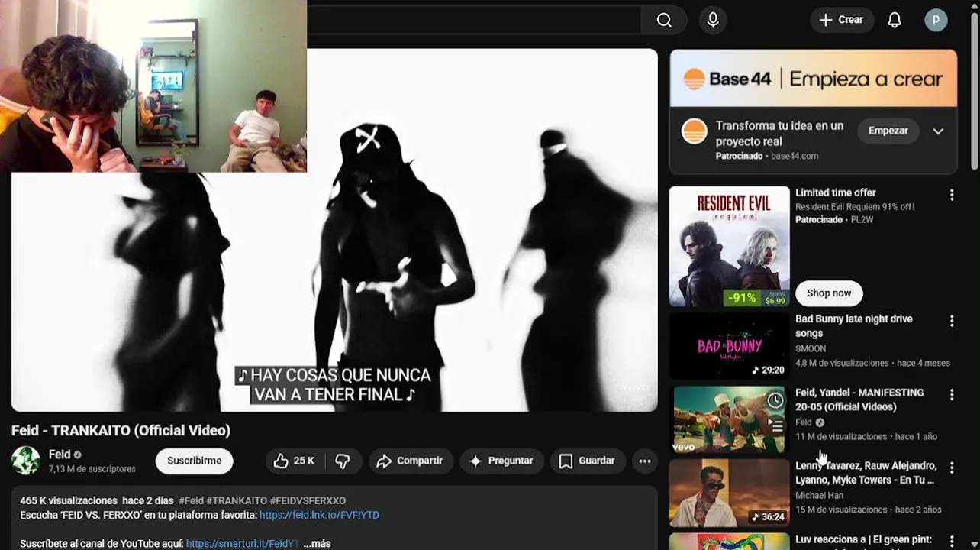Open options for Limited time offer ad

(951, 195)
